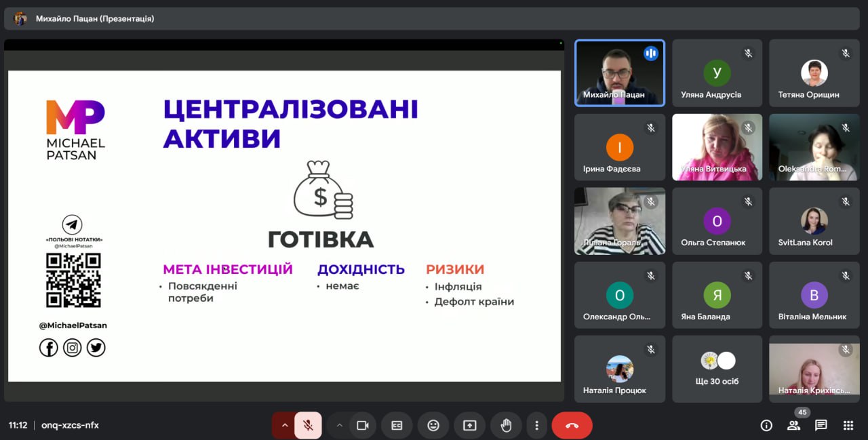Show the participants list
This screenshot has height=440, width=868.
tap(793, 425)
